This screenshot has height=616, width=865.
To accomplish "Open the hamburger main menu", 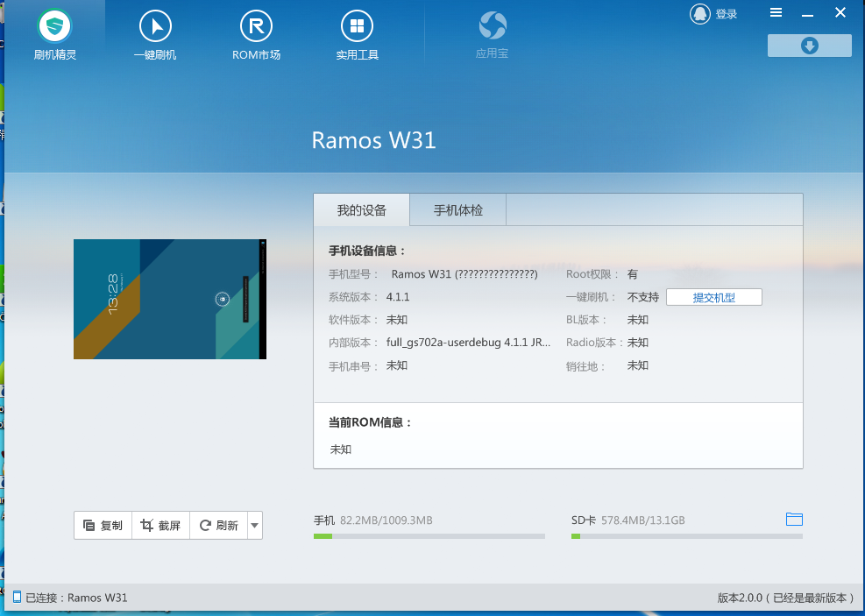I will pos(776,12).
